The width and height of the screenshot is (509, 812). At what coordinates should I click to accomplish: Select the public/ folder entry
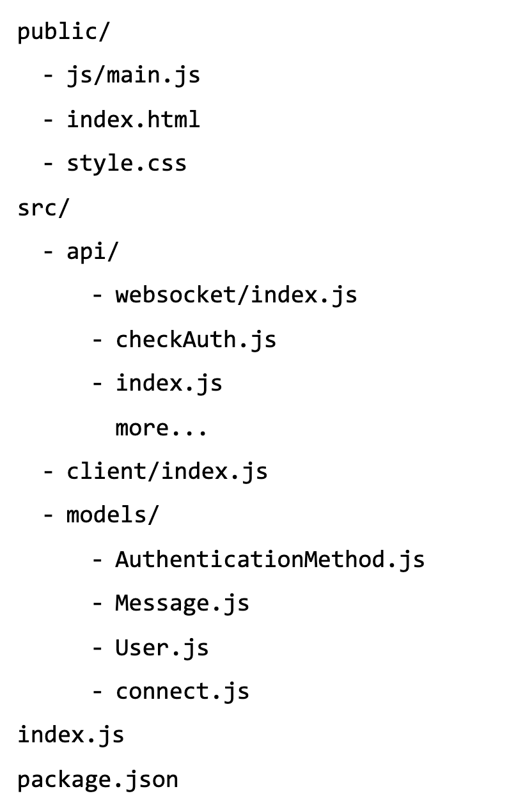pos(64,32)
